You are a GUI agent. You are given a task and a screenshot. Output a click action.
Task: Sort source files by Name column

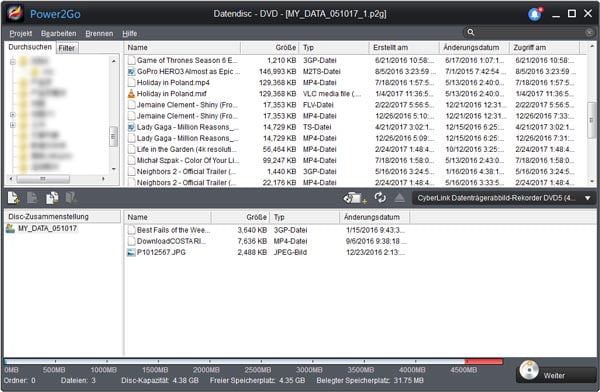pos(182,47)
